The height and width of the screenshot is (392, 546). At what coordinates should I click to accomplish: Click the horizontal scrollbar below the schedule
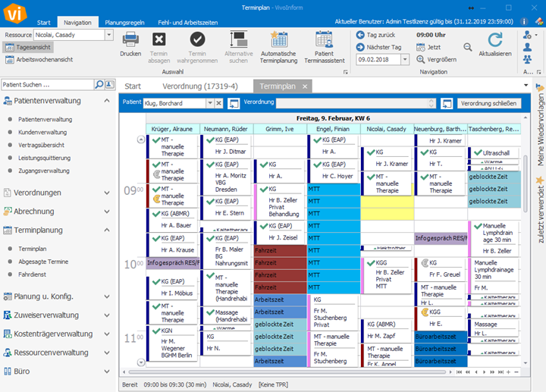click(x=287, y=372)
